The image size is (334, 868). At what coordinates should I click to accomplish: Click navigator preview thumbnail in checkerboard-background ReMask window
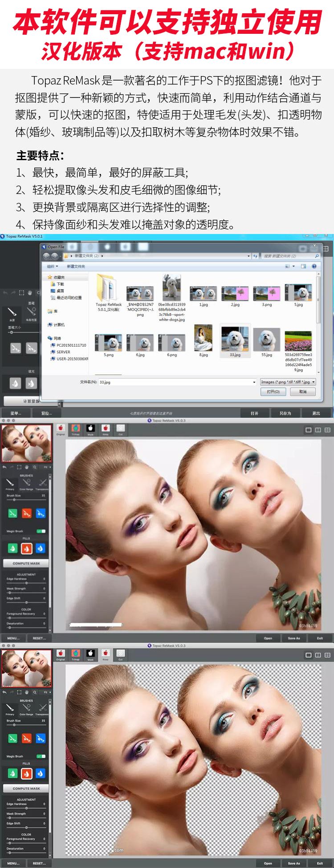(x=26, y=668)
